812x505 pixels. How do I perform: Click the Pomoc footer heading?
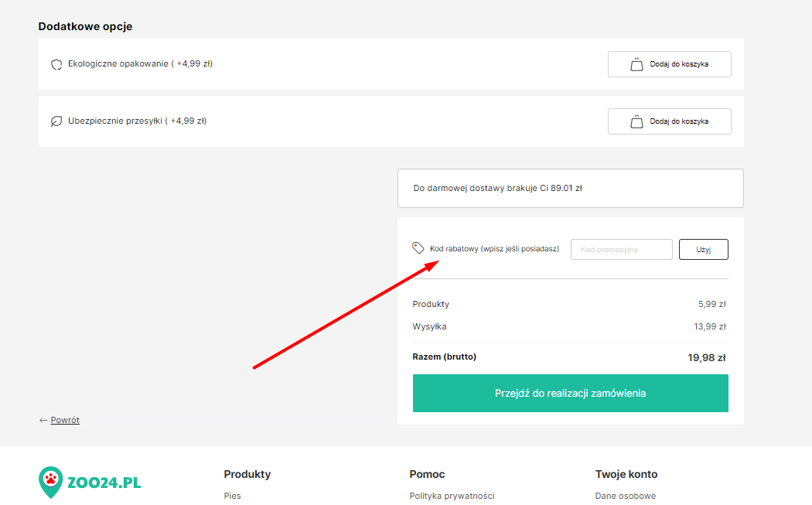click(x=427, y=474)
